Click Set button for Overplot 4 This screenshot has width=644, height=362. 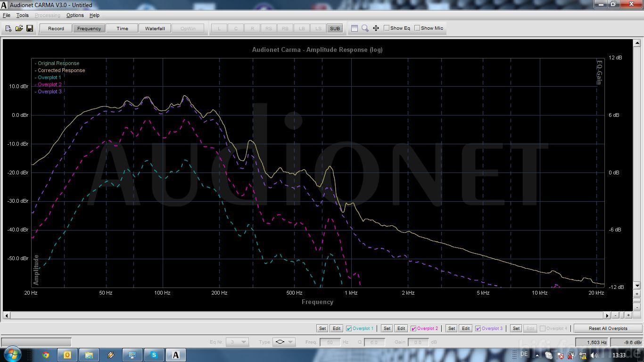tap(516, 329)
